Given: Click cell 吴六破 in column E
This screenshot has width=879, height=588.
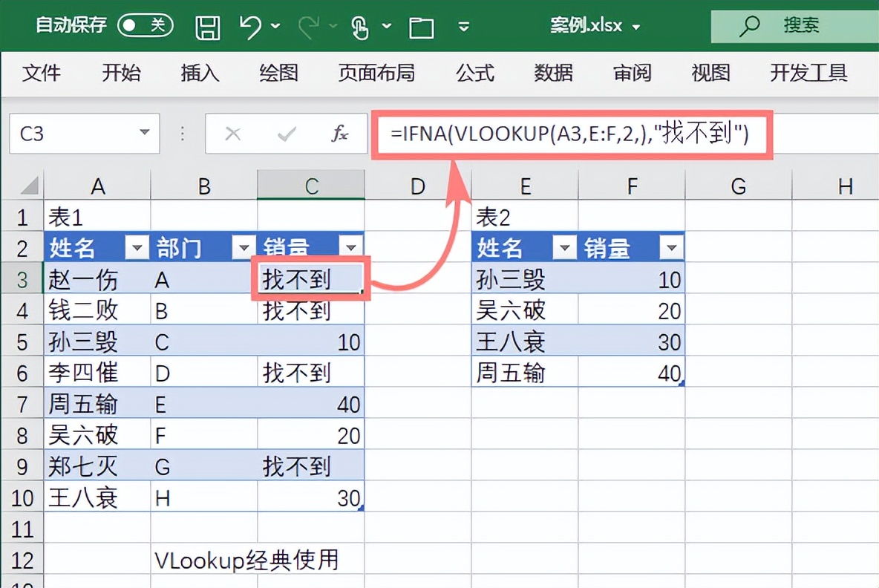Looking at the screenshot, I should (526, 310).
